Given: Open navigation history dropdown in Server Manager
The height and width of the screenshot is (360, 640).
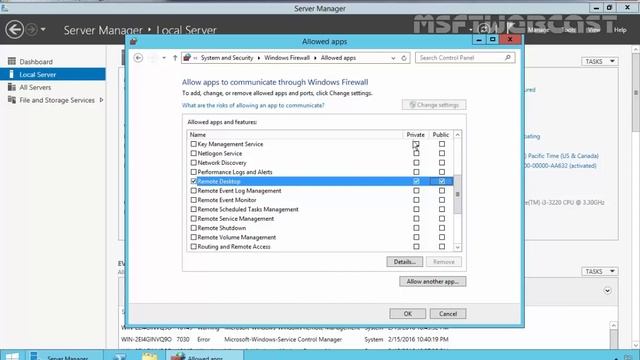Looking at the screenshot, I should coord(43,29).
